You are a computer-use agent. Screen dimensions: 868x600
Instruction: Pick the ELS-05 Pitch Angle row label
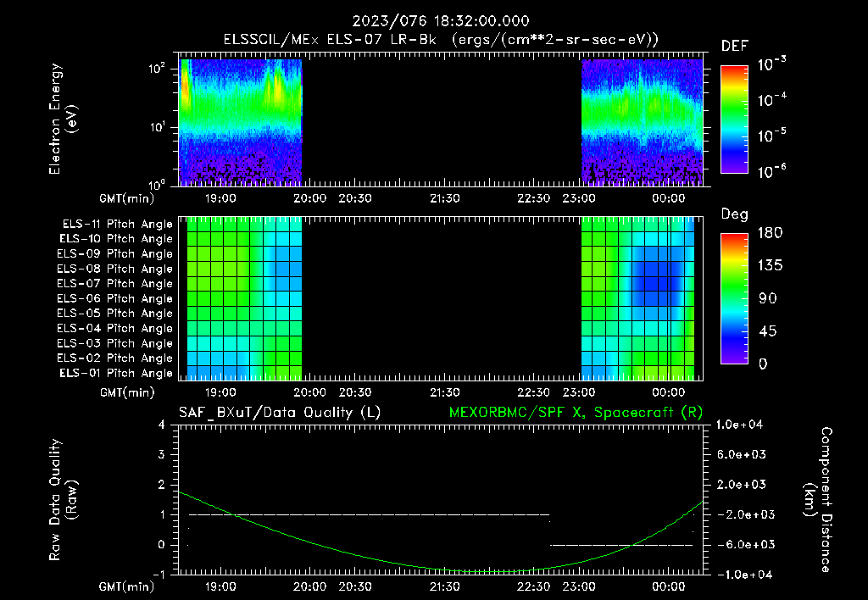pos(115,314)
